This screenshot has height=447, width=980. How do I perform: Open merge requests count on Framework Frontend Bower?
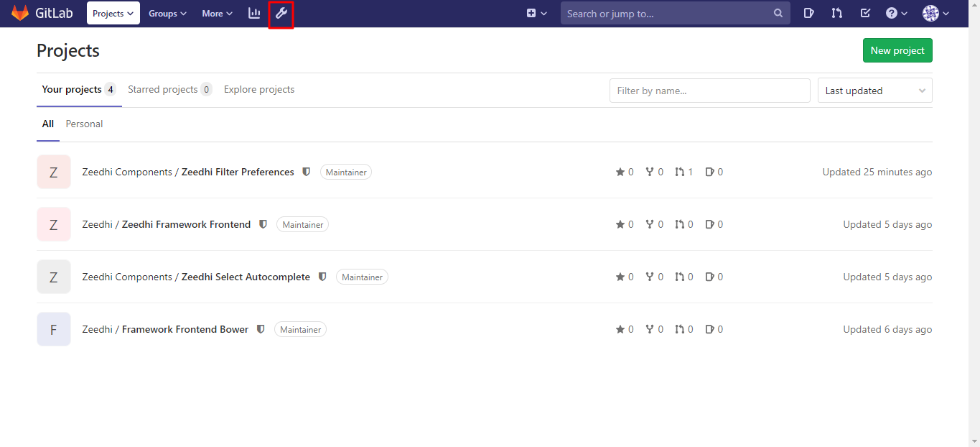(x=684, y=329)
